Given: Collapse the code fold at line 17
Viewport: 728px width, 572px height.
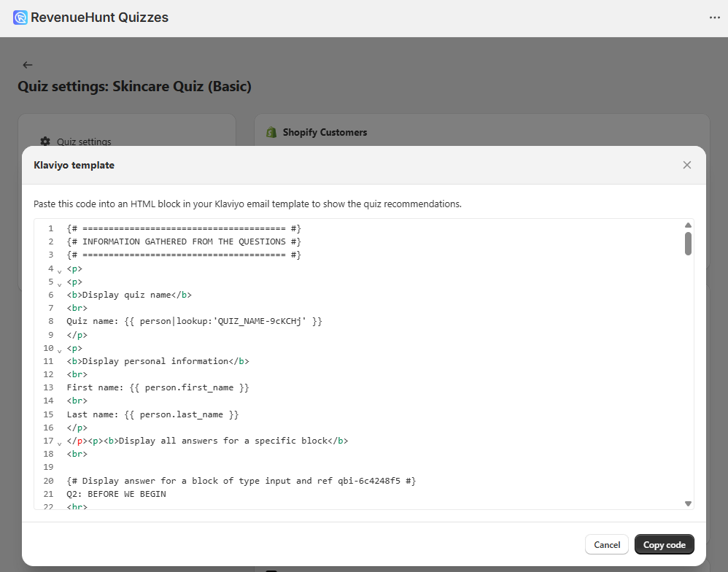Looking at the screenshot, I should [x=59, y=444].
